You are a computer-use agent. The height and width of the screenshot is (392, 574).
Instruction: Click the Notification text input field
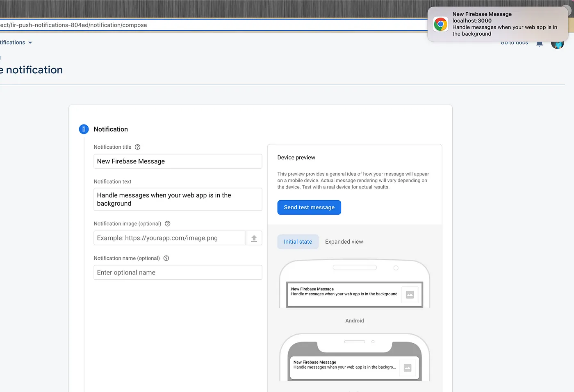[x=178, y=199]
